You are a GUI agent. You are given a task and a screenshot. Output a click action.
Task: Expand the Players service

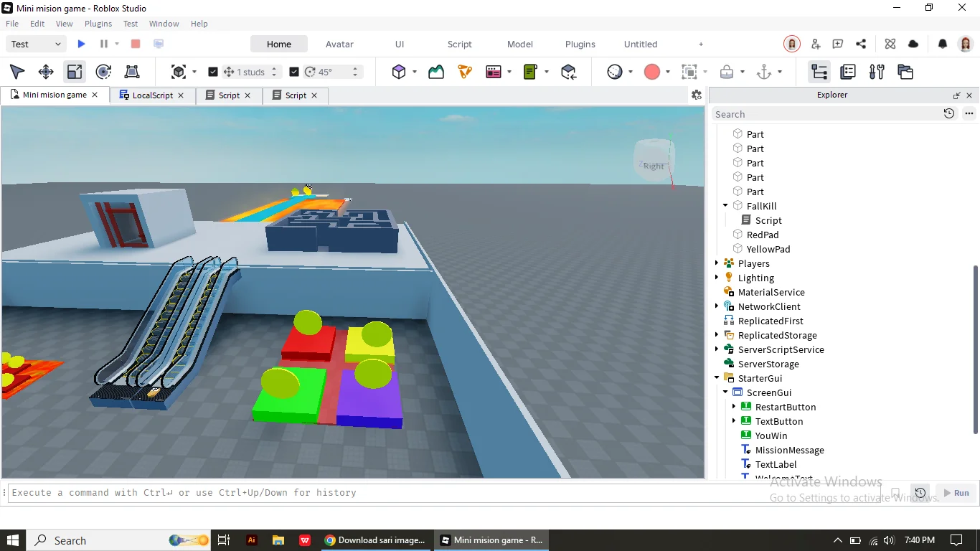[717, 263]
